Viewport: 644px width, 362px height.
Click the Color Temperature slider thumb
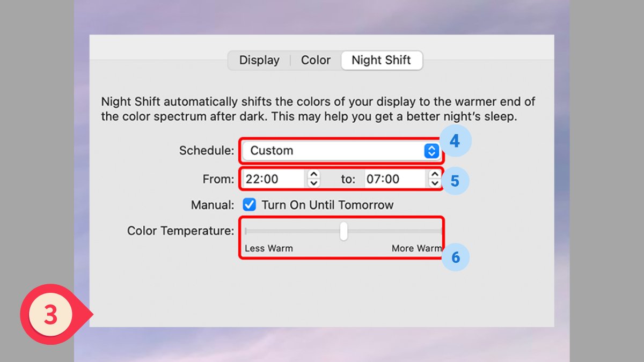(343, 231)
